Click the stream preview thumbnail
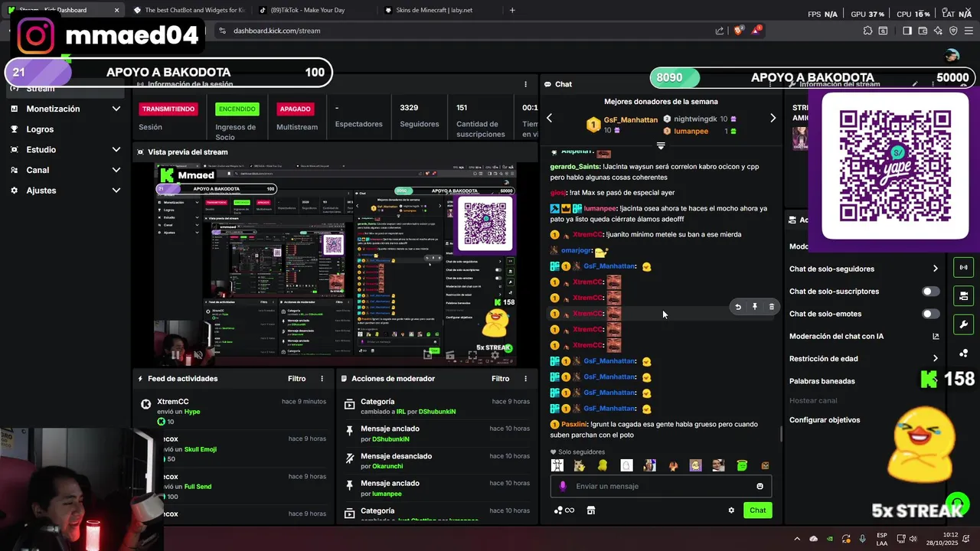 [x=335, y=265]
